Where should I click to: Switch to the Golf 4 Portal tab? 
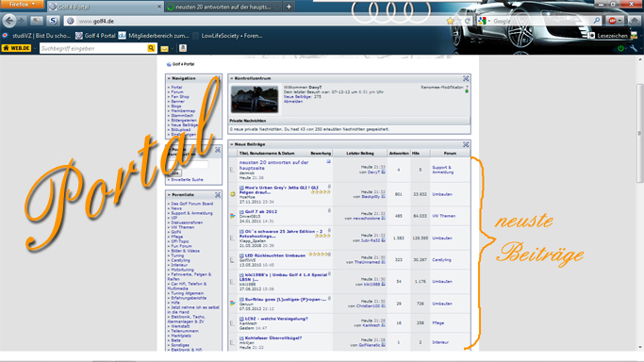106,7
